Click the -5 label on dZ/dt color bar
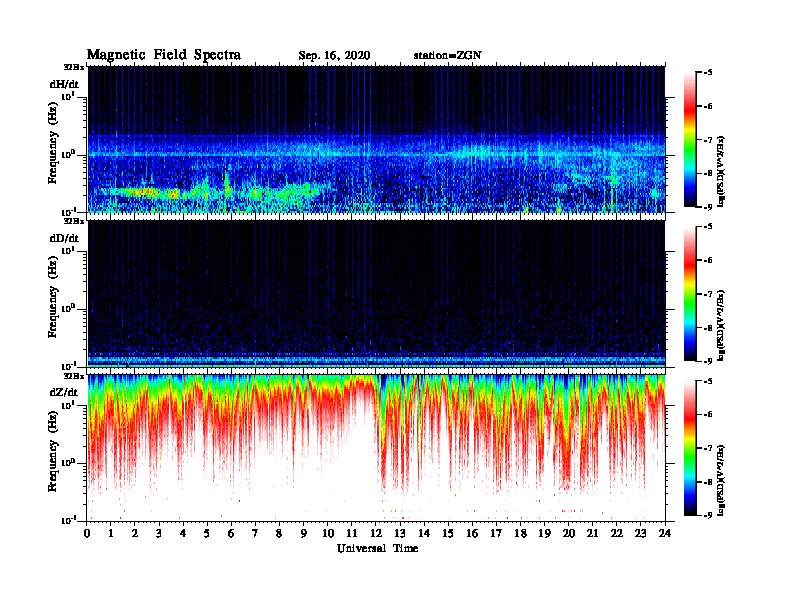Image resolution: width=792 pixels, height=612 pixels. [x=708, y=381]
